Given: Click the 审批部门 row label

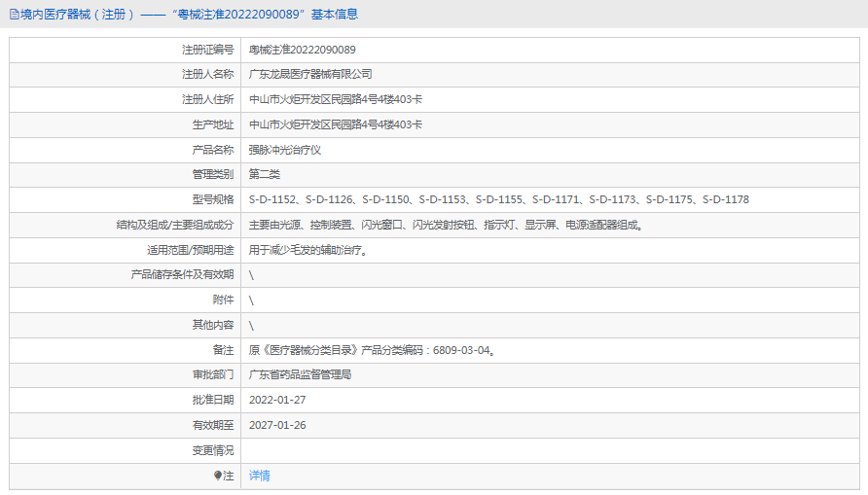Looking at the screenshot, I should pyautogui.click(x=213, y=375).
